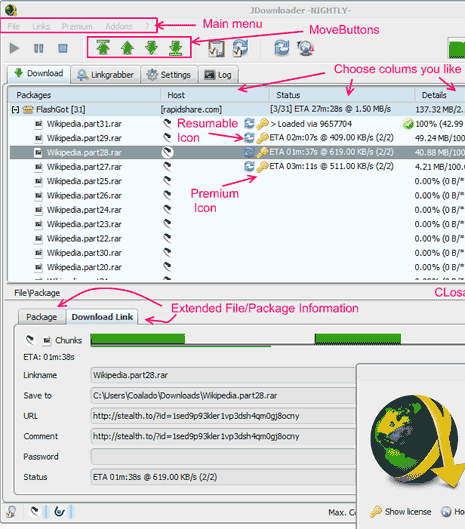Screen dimensions: 465x529
Task: Click the manual reconnect toolbar icon
Action: (x=281, y=48)
